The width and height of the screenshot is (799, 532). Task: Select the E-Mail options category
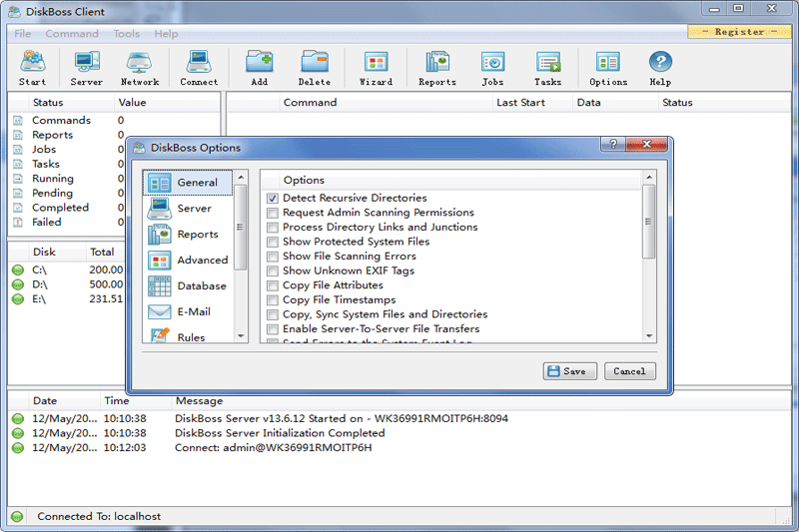coord(160,312)
